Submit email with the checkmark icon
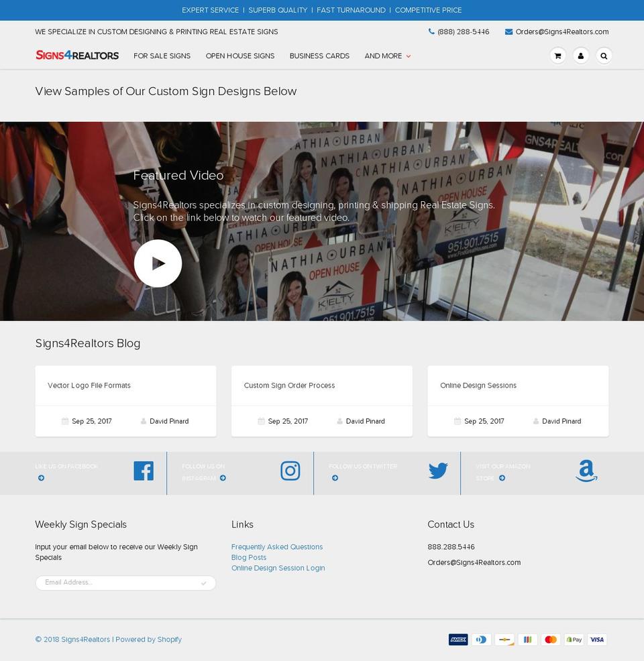 [204, 583]
